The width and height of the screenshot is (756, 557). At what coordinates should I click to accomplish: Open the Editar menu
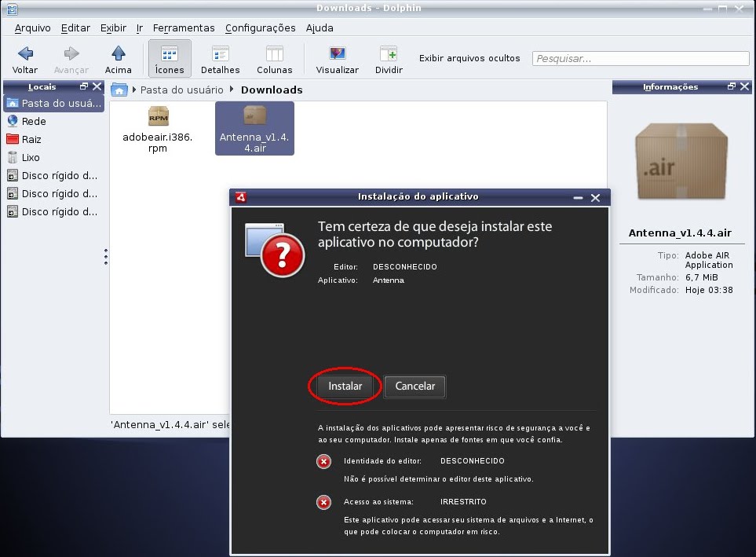pos(75,28)
